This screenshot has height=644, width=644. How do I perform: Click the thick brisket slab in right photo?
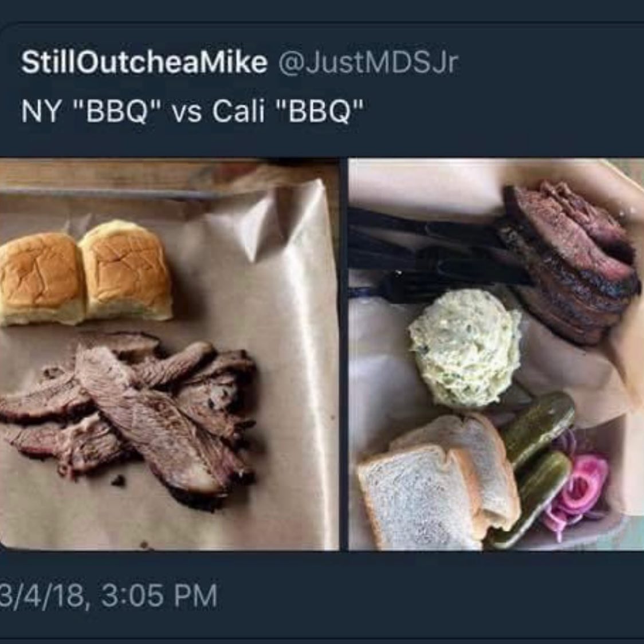tap(570, 263)
